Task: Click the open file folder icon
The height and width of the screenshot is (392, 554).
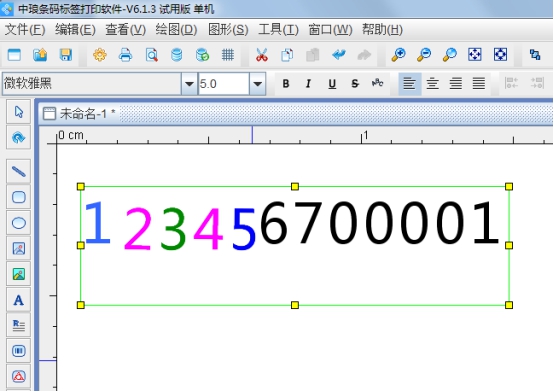Action: click(40, 55)
